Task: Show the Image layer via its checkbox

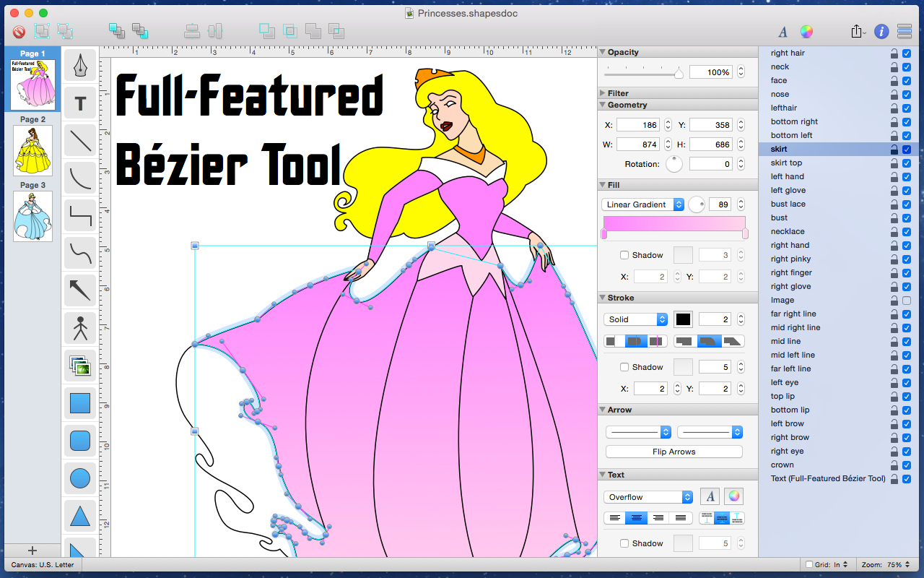Action: (x=907, y=300)
